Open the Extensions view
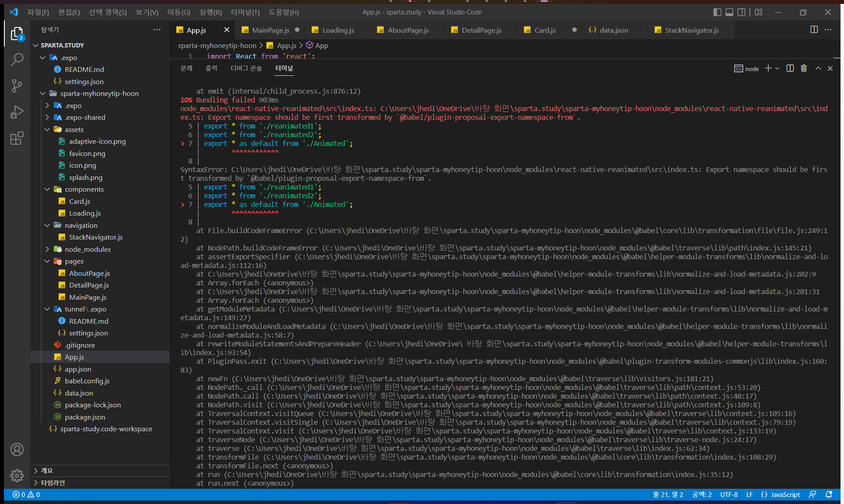This screenshot has height=504, width=844. pyautogui.click(x=17, y=139)
